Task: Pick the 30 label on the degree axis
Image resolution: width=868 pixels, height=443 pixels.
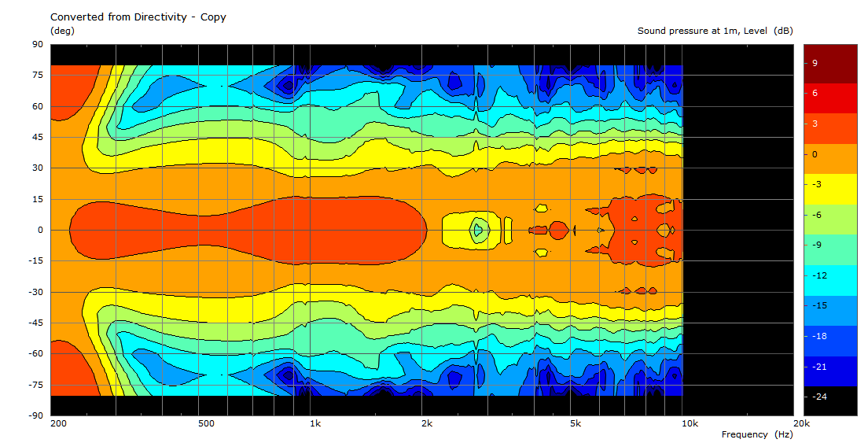Action: pos(37,168)
